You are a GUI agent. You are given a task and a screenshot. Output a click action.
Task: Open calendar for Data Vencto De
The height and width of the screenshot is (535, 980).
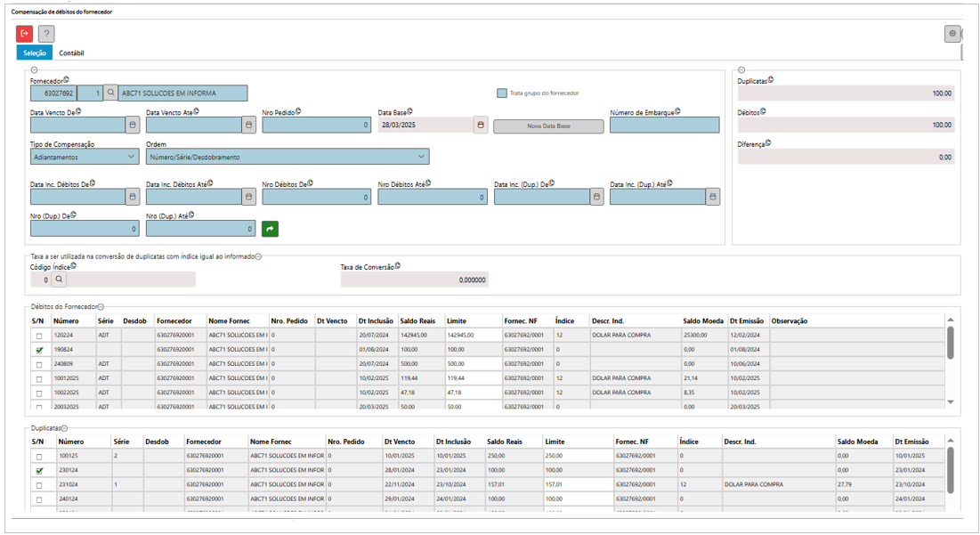132,126
